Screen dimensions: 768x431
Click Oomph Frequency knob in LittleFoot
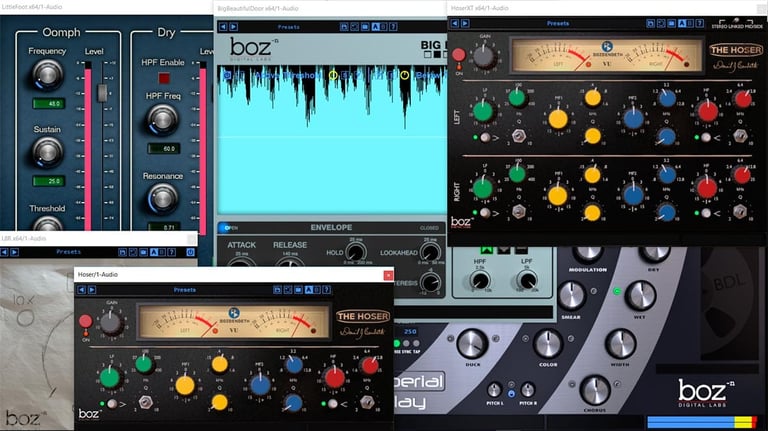click(48, 75)
